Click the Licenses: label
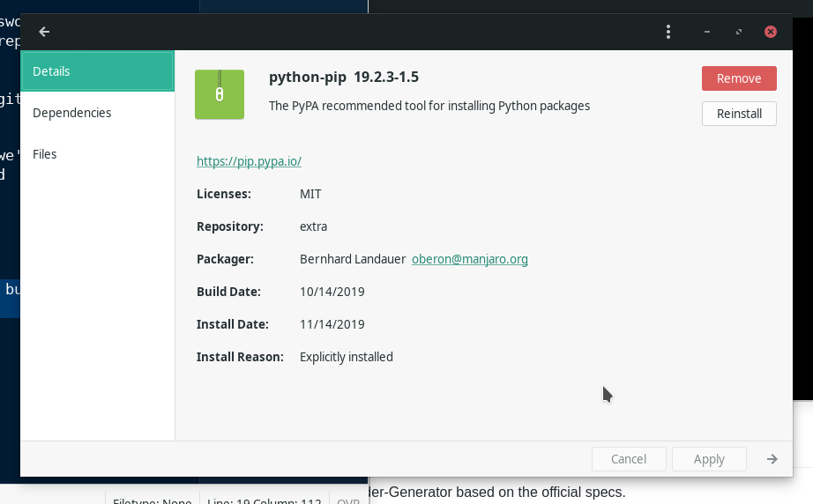Viewport: 813px width, 504px height. coord(223,194)
